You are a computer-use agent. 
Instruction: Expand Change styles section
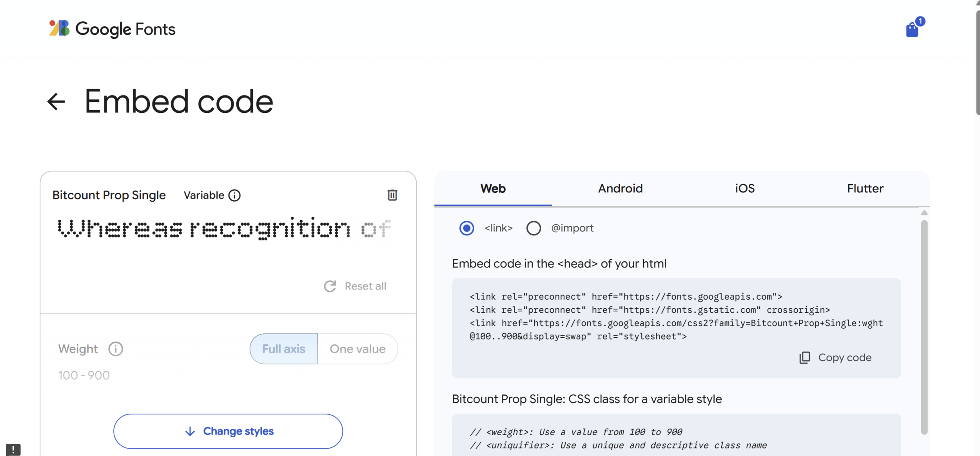tap(228, 431)
